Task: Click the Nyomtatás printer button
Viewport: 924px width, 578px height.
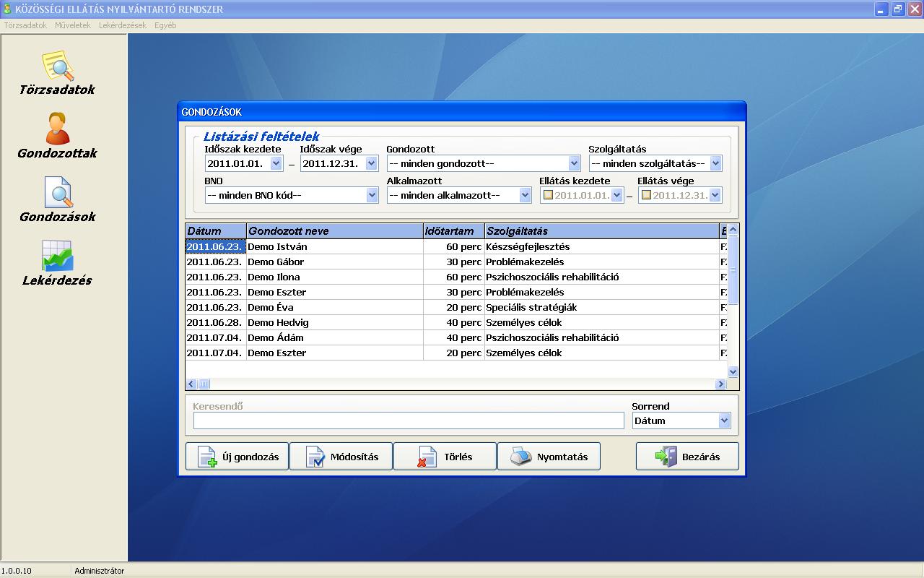Action: tap(549, 457)
